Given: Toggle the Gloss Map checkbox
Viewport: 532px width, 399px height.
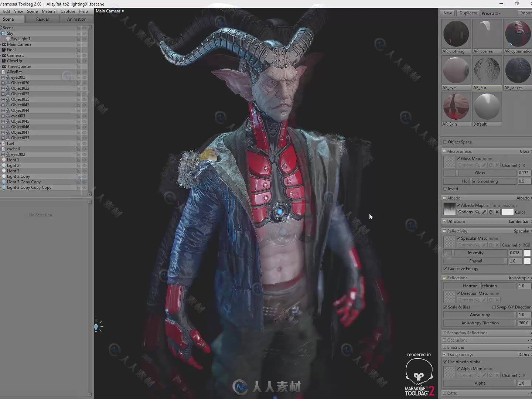Looking at the screenshot, I should tap(458, 159).
